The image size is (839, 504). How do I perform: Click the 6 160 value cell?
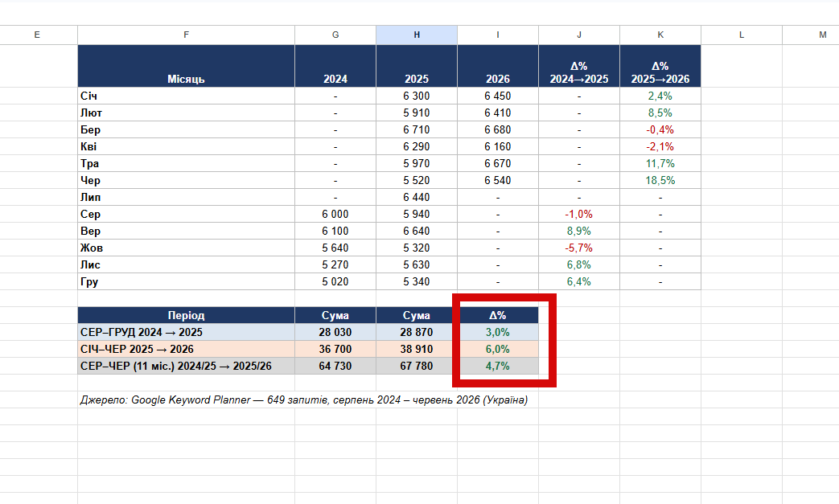click(498, 146)
